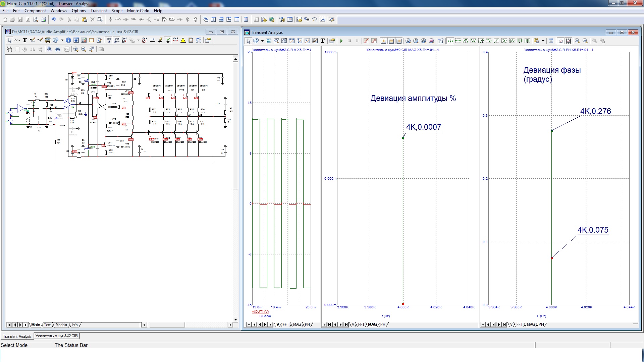Open the Models page tab
The height and width of the screenshot is (362, 644).
click(x=61, y=325)
